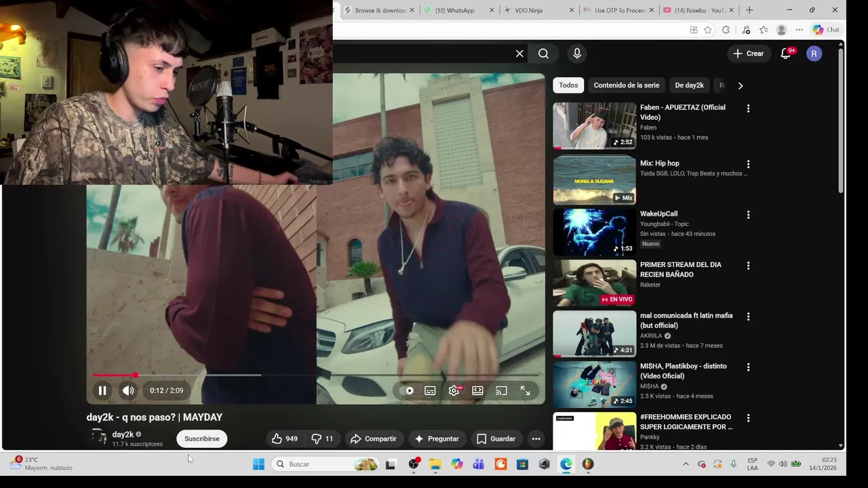
Task: Open options for WakeUpCall
Action: [748, 215]
